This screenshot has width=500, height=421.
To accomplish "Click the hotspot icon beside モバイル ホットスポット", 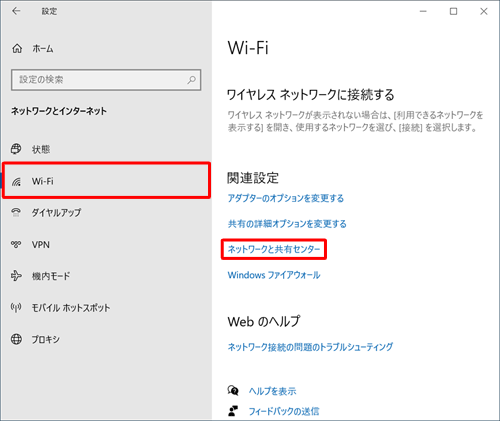I will tap(16, 307).
